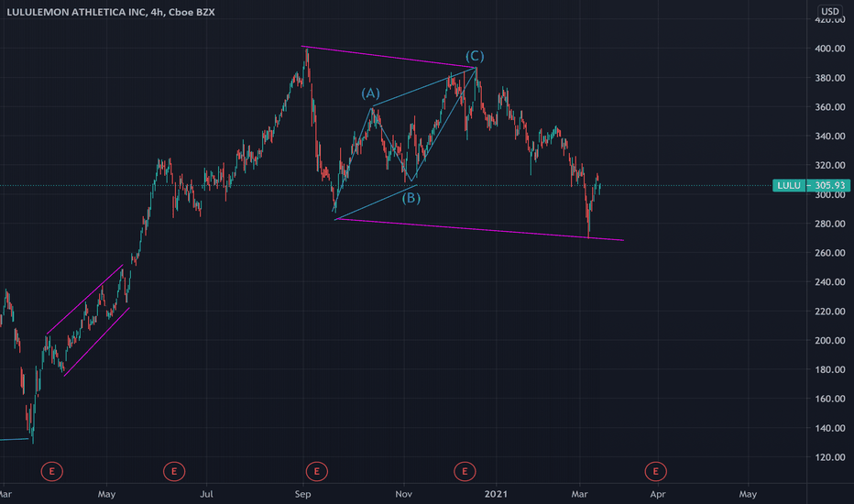854x504 pixels.
Task: Click the LULU 305.93 current price tag
Action: (x=811, y=185)
